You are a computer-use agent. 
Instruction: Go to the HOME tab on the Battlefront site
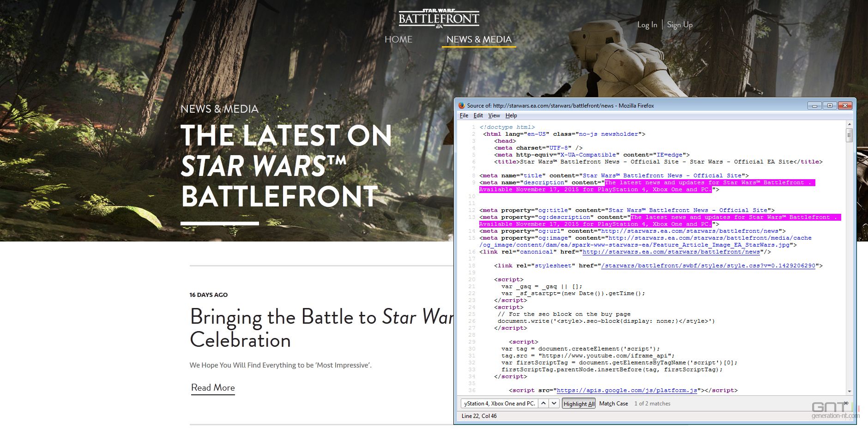[398, 39]
